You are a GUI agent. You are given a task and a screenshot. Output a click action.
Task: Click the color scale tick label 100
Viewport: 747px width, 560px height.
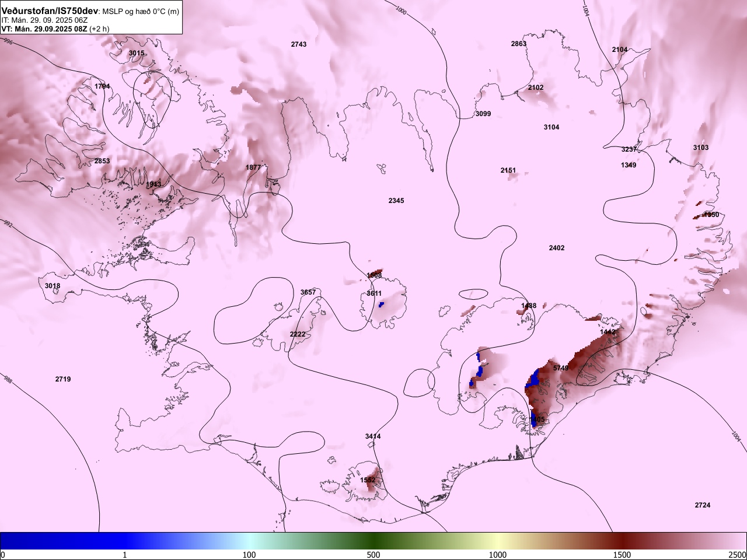click(249, 555)
